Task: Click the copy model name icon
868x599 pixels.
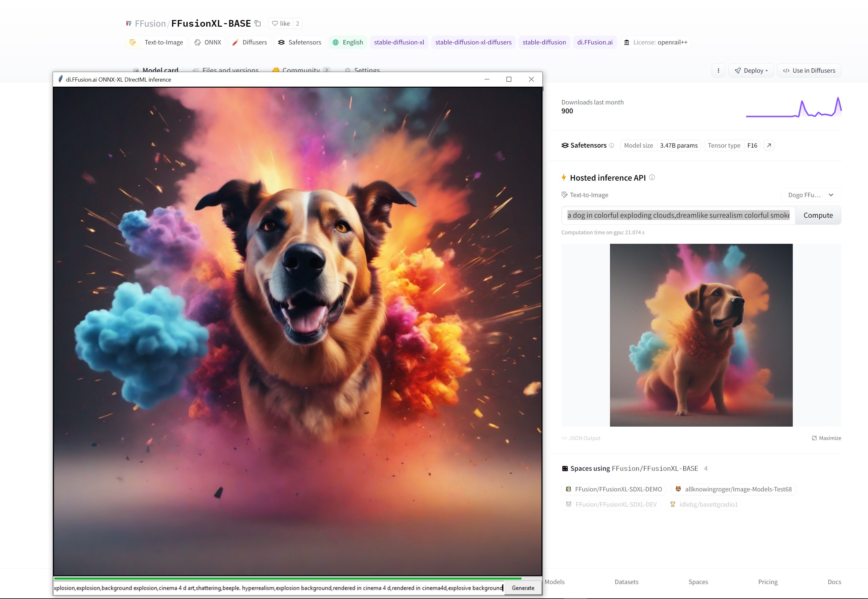Action: click(257, 23)
